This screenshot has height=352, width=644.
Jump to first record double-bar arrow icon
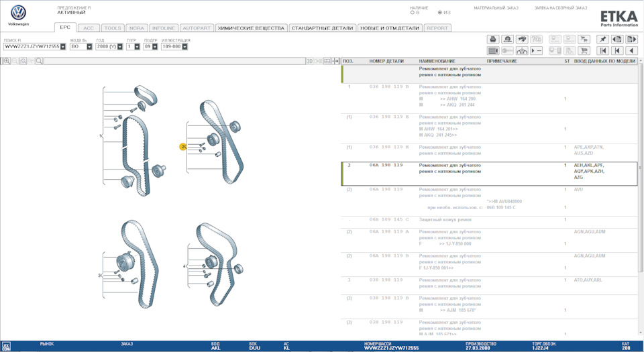(602, 50)
